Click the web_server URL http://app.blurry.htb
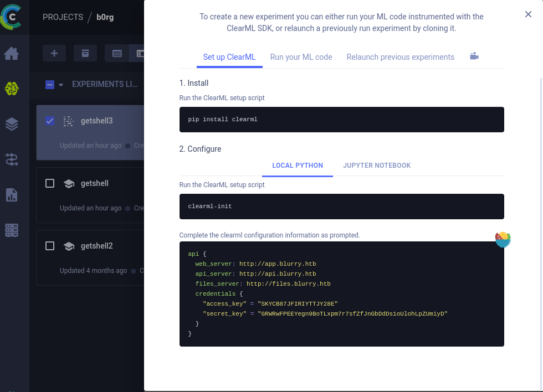The image size is (543, 392). click(278, 264)
